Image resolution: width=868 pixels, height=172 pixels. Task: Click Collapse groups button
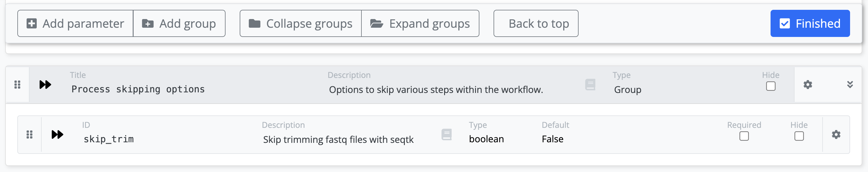point(300,24)
